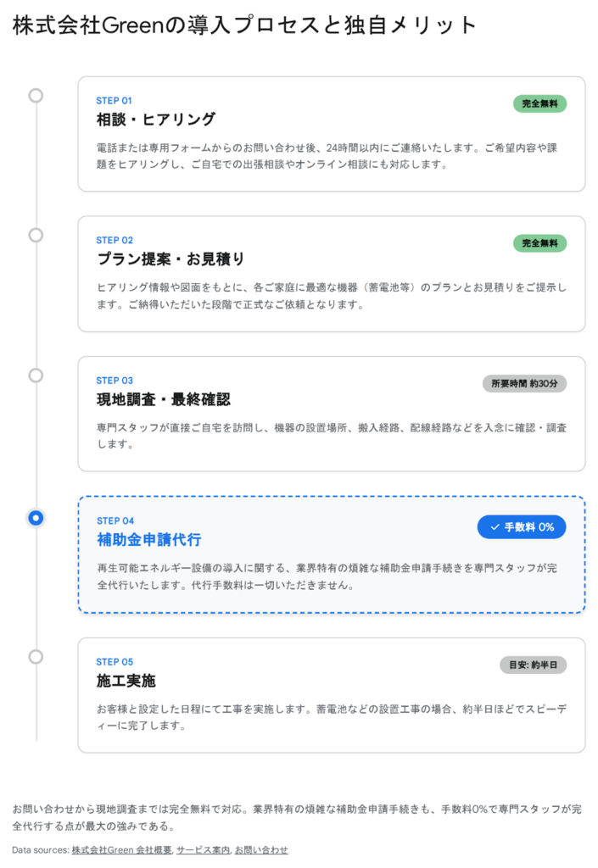Image resolution: width=598 pixels, height=868 pixels.
Task: Select the 現地調査・最終確認 step heading
Action: tap(164, 399)
